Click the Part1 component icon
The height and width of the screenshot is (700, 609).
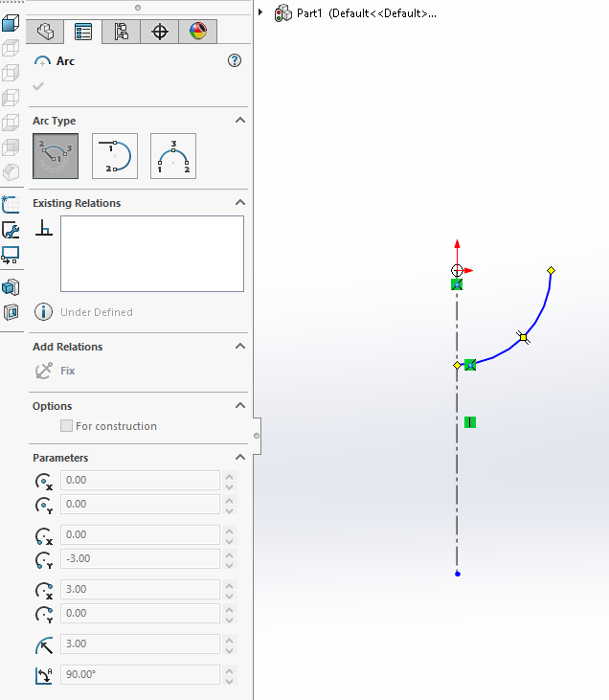click(x=283, y=13)
